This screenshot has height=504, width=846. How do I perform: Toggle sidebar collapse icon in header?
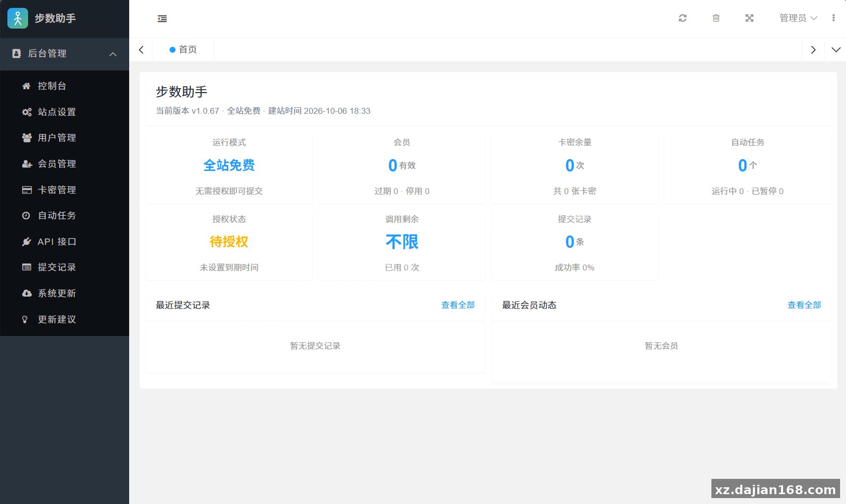pos(162,19)
